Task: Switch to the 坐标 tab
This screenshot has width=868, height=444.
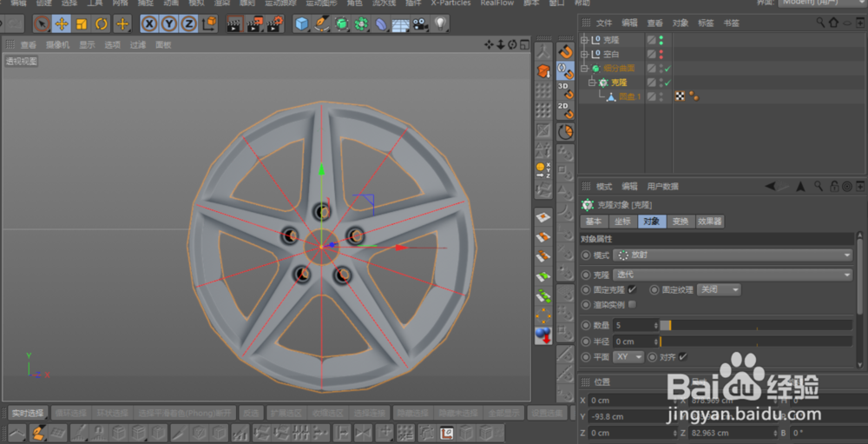Action: click(x=622, y=222)
